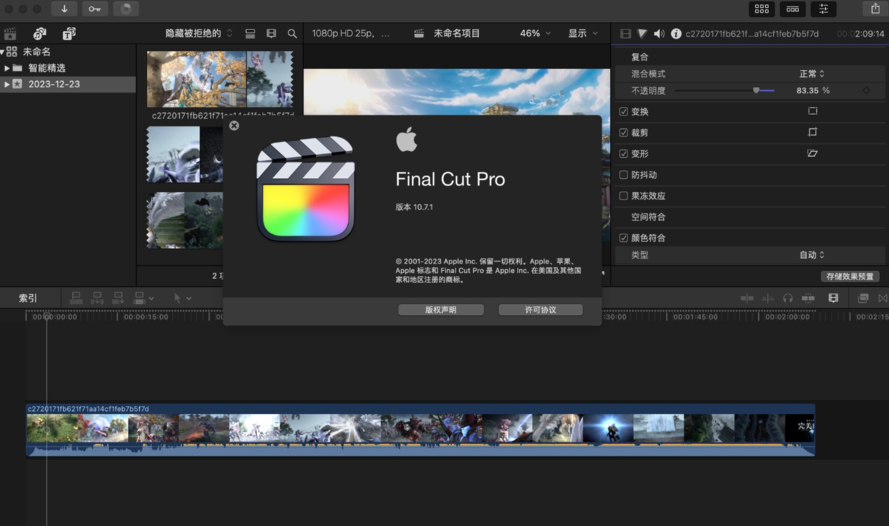The width and height of the screenshot is (889, 526).
Task: Open the 类型 自动 dropdown
Action: click(812, 255)
